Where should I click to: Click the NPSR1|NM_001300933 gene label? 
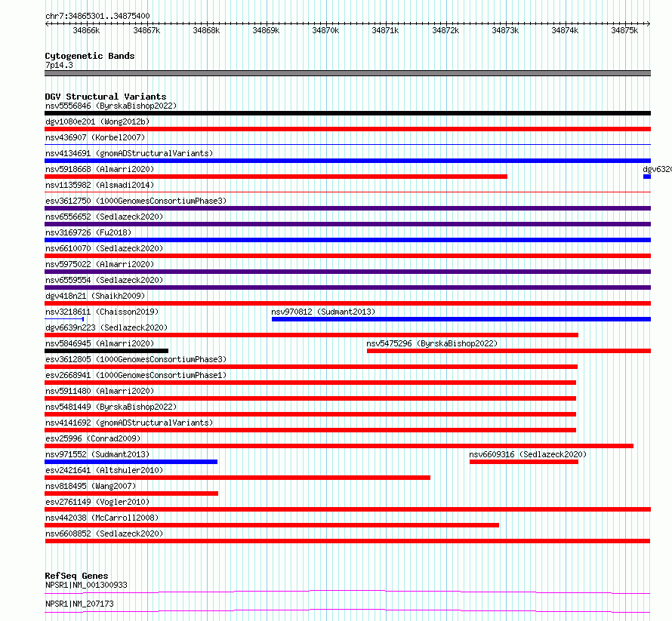86,585
